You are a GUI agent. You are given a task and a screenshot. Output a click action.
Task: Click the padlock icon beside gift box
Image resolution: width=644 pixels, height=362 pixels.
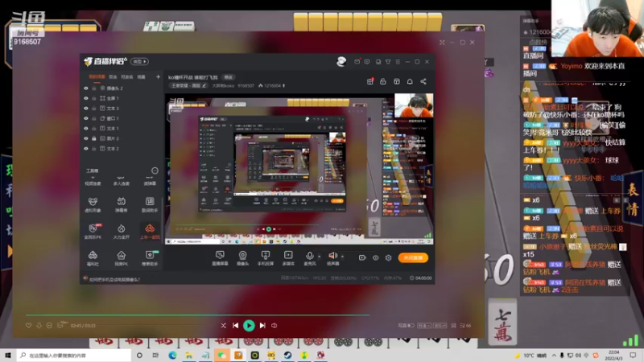click(383, 81)
